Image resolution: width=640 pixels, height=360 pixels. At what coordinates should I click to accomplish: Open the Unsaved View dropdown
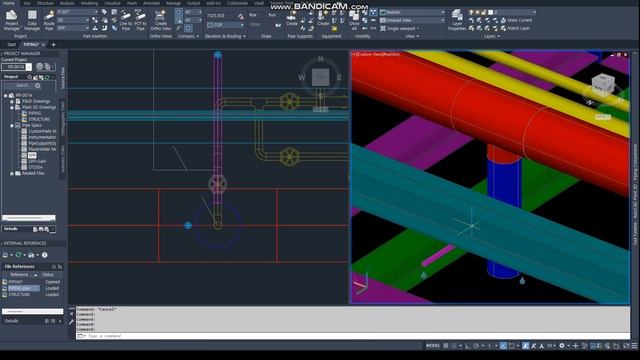click(412, 20)
